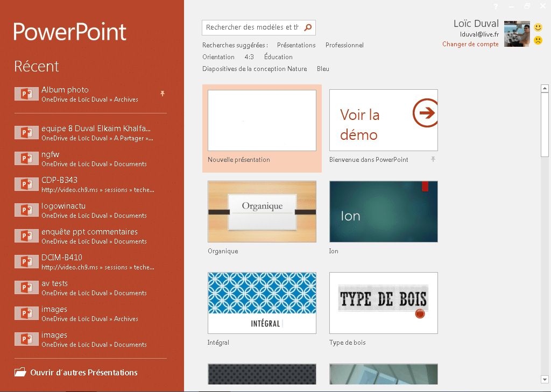Select 4:3 suggested search

pyautogui.click(x=249, y=57)
